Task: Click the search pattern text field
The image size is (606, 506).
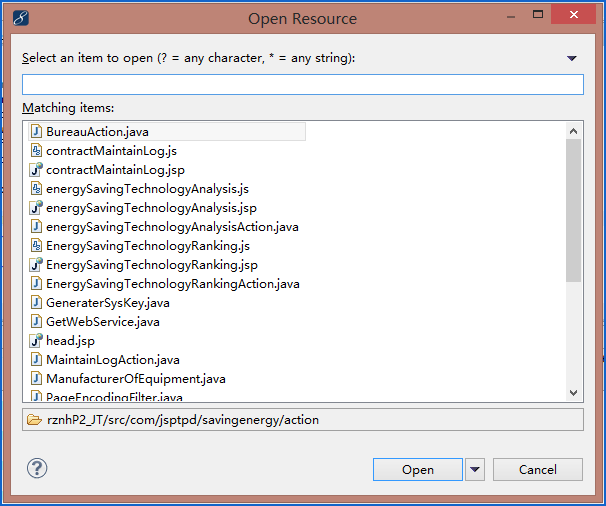Action: [302, 85]
